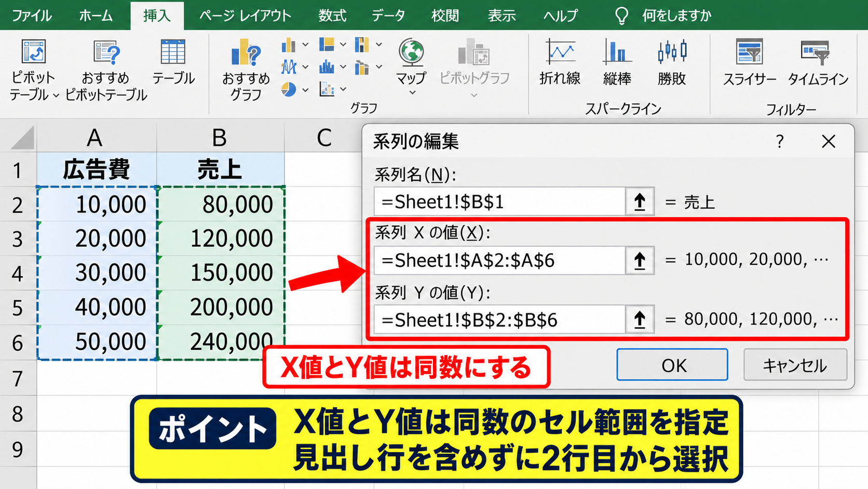This screenshot has width=868, height=489.
Task: Insert a 勝敗 sparkline
Action: coord(672,62)
